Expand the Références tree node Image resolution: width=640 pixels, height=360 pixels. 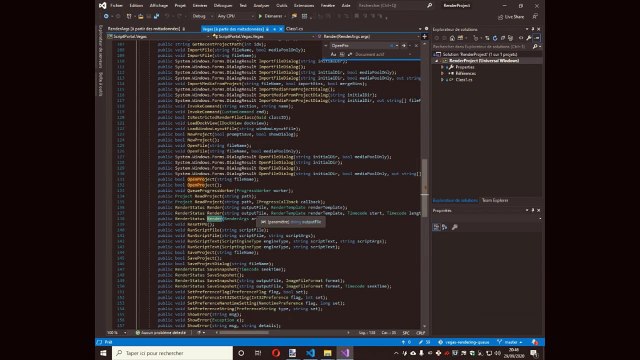[x=442, y=74]
